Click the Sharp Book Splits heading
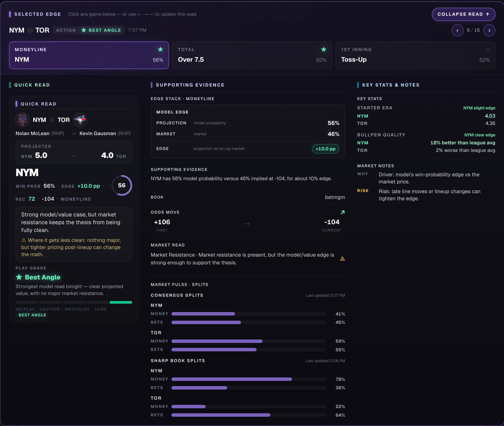This screenshot has width=504, height=426. point(178,361)
